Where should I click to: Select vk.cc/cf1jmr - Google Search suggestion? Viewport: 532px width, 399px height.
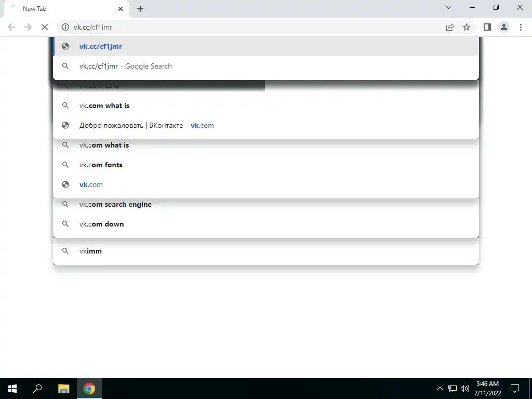pyautogui.click(x=266, y=66)
